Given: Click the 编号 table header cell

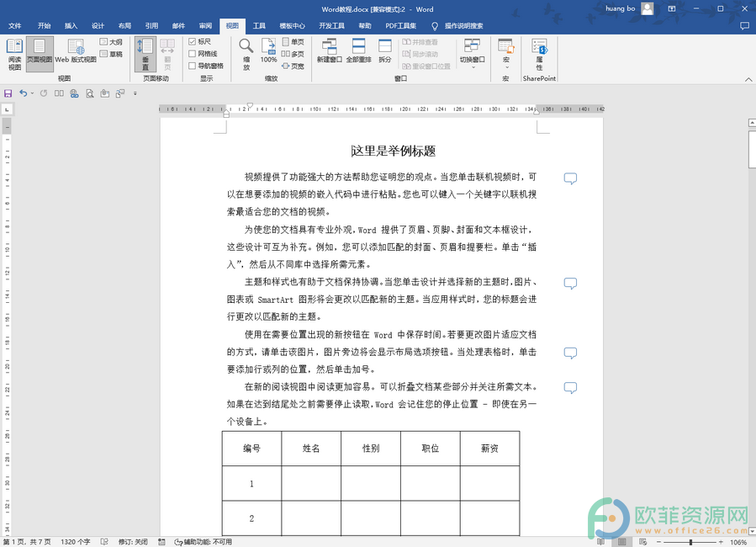Looking at the screenshot, I should click(x=251, y=449).
